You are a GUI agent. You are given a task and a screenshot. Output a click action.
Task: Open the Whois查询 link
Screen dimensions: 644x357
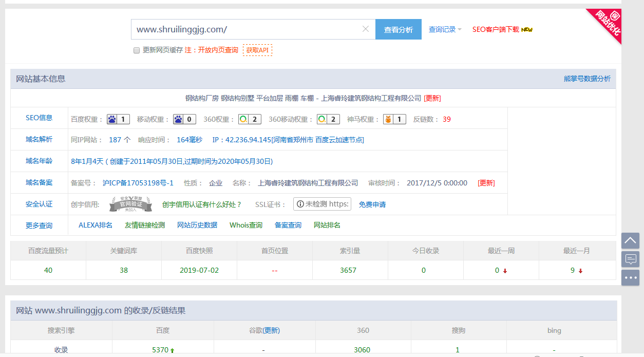[x=246, y=225]
